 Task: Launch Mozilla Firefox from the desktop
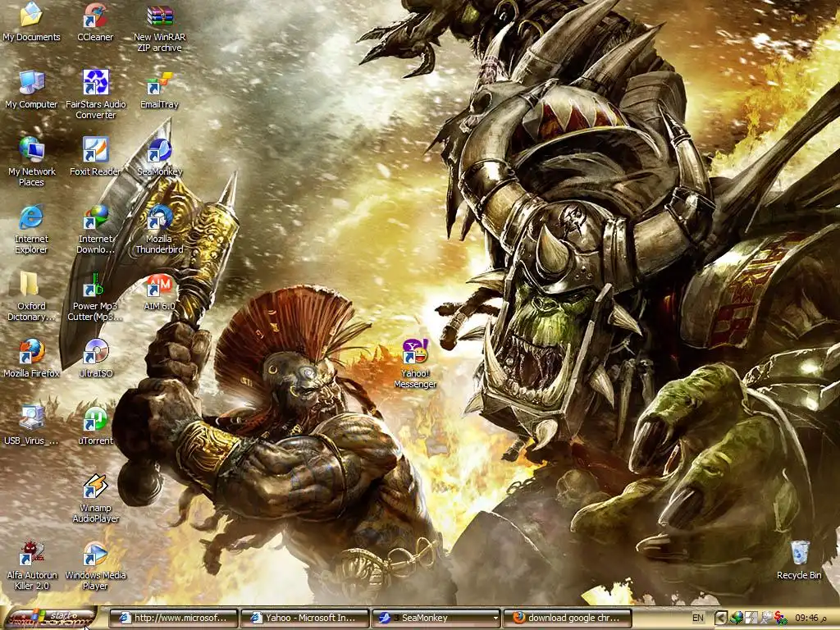pos(32,358)
